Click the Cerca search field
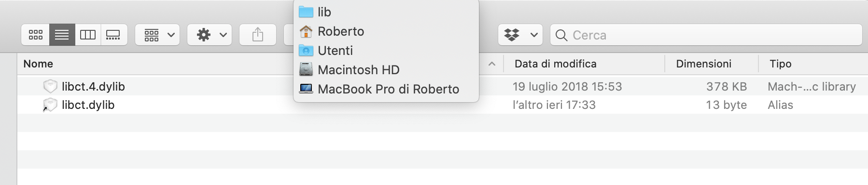 point(706,35)
